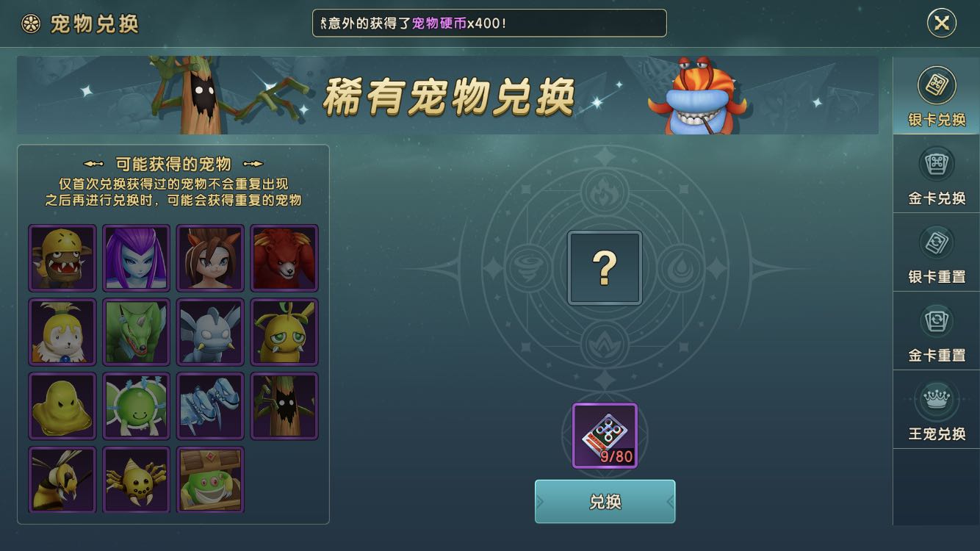
Task: Select the green dragon pet icon
Action: click(136, 332)
